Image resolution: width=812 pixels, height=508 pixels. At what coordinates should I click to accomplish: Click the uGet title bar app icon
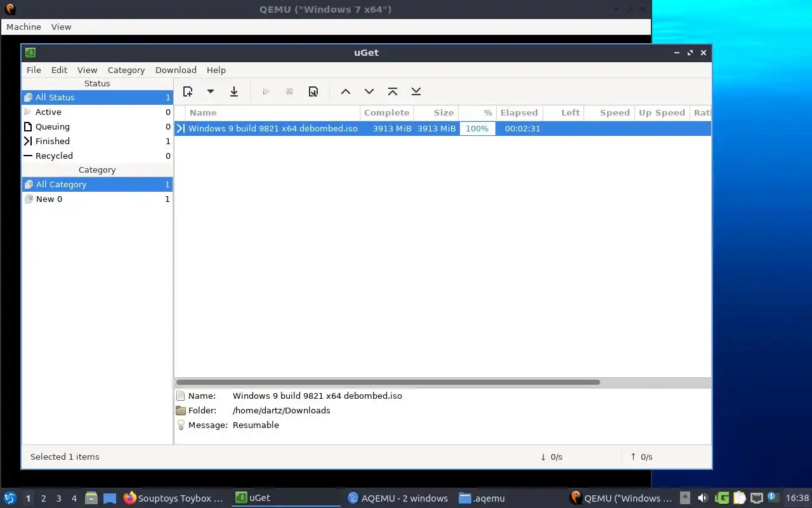(30, 53)
